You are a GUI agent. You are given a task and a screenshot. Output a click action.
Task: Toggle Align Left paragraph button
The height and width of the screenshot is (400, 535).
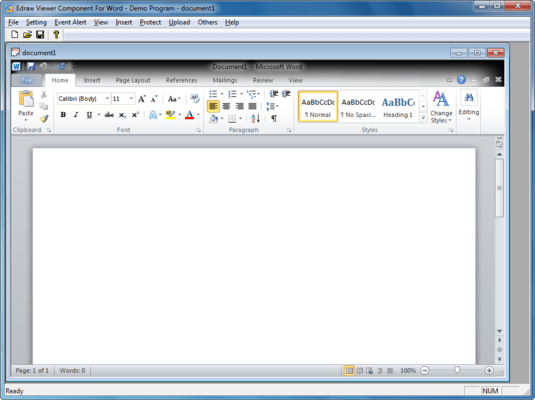click(213, 106)
